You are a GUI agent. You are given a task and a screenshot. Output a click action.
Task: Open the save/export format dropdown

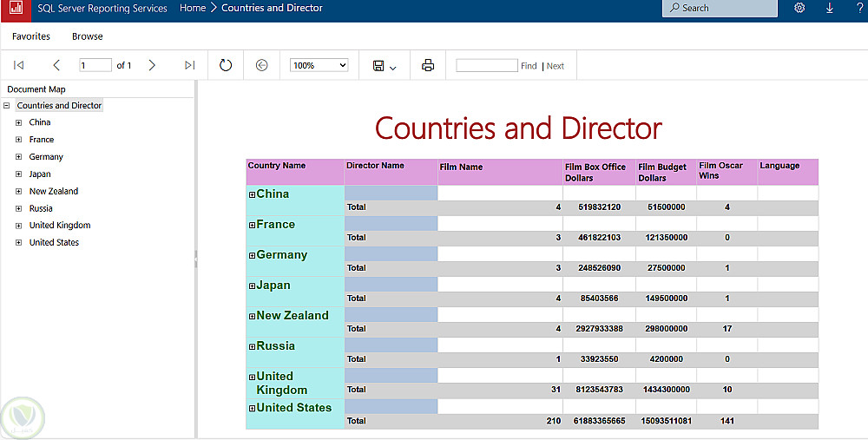tap(384, 66)
